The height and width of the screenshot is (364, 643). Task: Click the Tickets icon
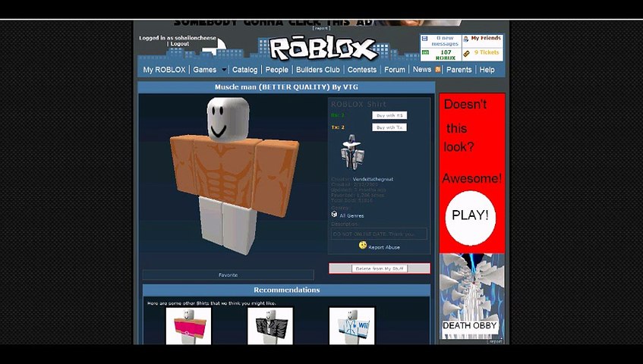tap(467, 53)
